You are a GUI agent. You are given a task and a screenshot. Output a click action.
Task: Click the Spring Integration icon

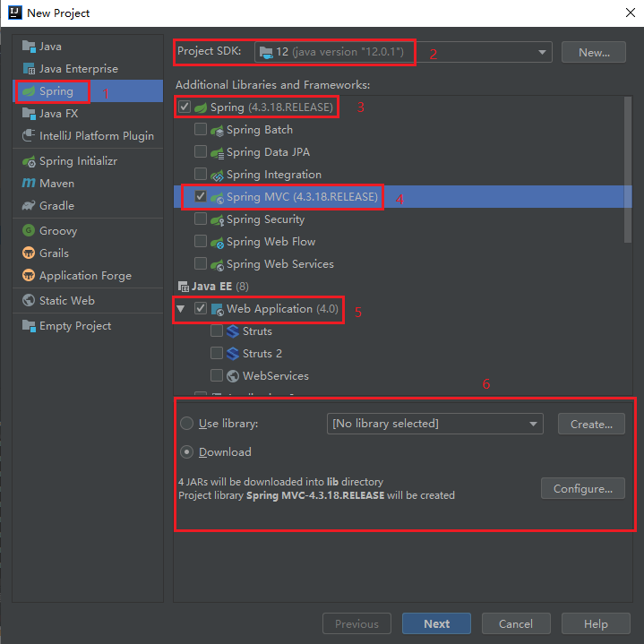(218, 175)
